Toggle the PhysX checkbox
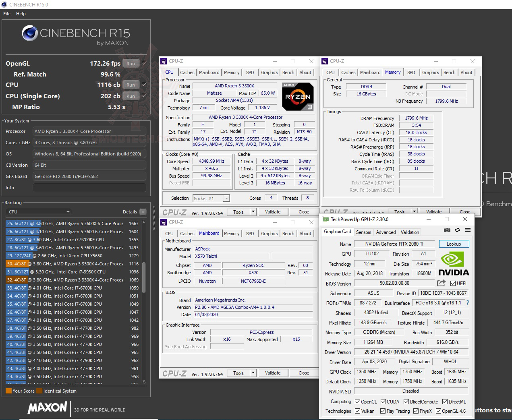 [x=416, y=411]
